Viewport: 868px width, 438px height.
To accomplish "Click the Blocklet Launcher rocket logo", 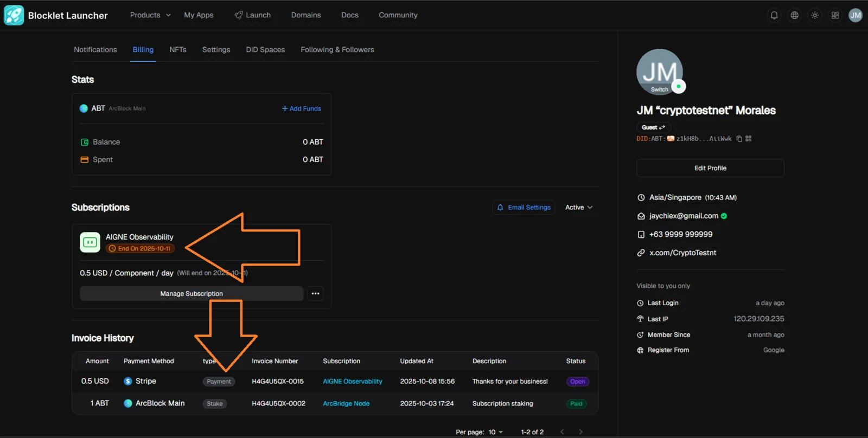I will (14, 15).
